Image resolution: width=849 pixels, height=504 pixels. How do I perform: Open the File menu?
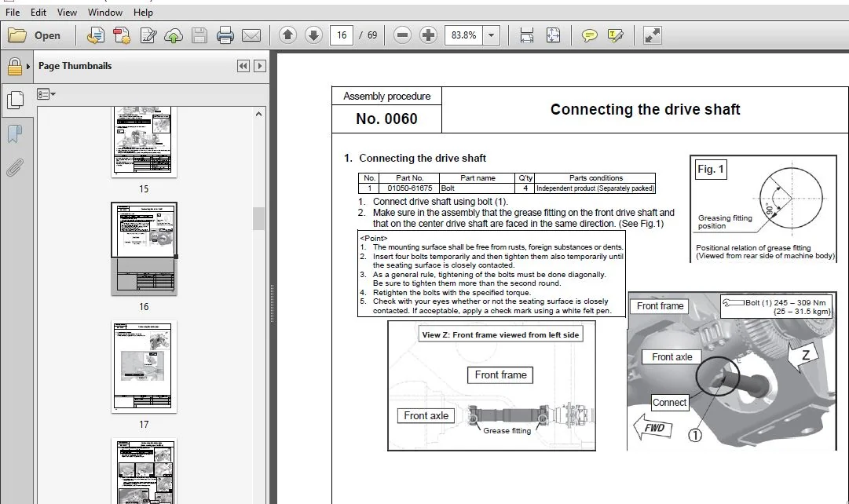click(13, 12)
